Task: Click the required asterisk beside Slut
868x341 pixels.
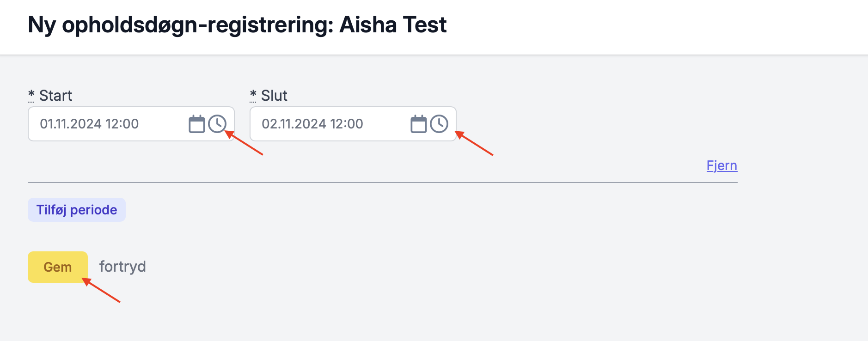Action: (x=253, y=95)
